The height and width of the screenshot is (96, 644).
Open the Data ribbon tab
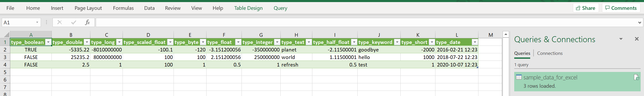[x=149, y=8]
